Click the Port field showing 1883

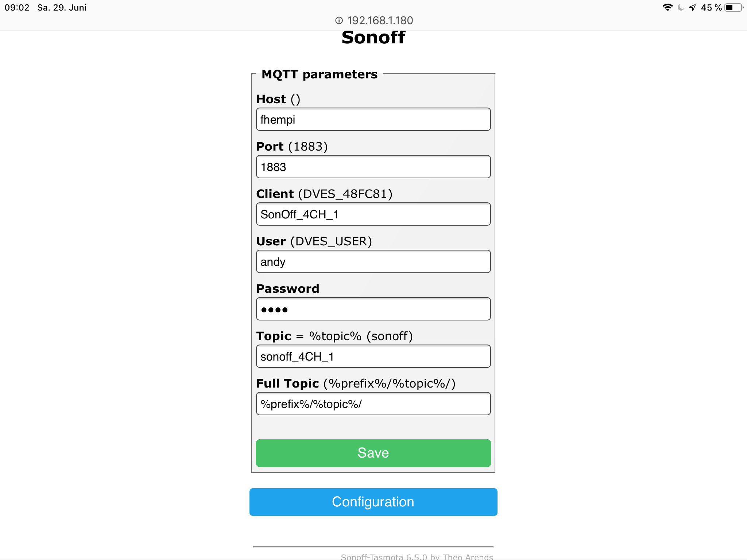tap(373, 167)
